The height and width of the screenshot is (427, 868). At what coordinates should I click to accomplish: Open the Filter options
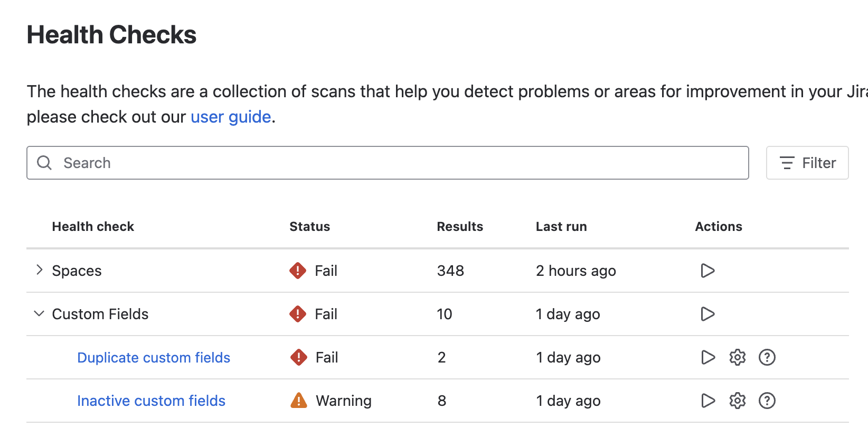click(807, 163)
